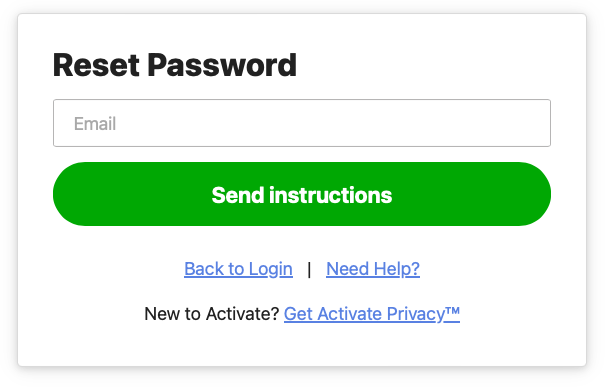Image resolution: width=608 pixels, height=387 pixels.
Task: Click the green Send instructions button
Action: (x=302, y=194)
